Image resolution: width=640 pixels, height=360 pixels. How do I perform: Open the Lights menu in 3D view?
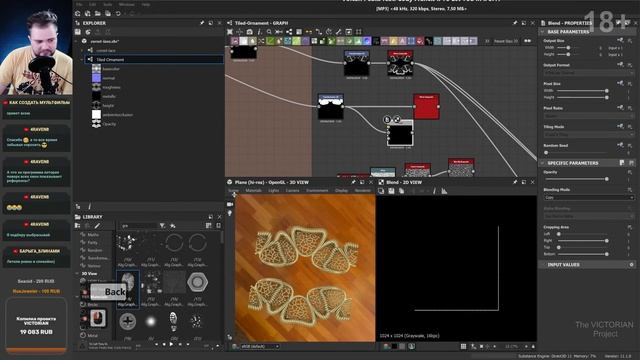tap(273, 191)
